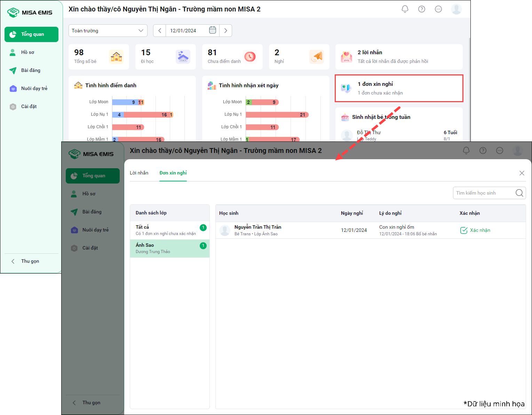Click the Tìm kiếm học sinh search field
The height and width of the screenshot is (415, 532).
click(x=484, y=193)
